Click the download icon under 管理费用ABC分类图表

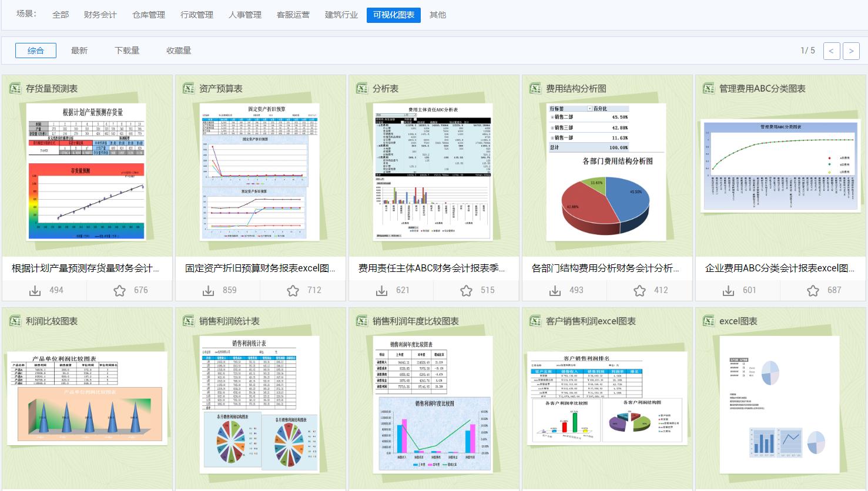[x=728, y=290]
